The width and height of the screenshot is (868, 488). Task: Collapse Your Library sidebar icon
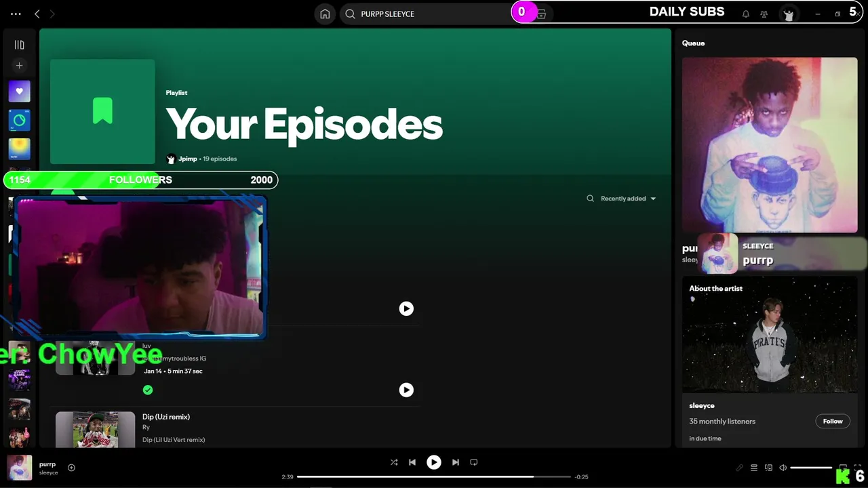tap(19, 45)
